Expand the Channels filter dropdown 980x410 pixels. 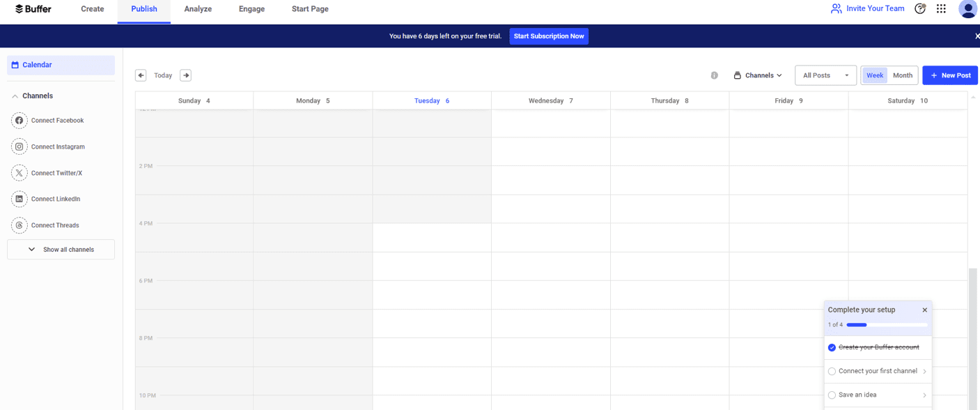click(758, 75)
